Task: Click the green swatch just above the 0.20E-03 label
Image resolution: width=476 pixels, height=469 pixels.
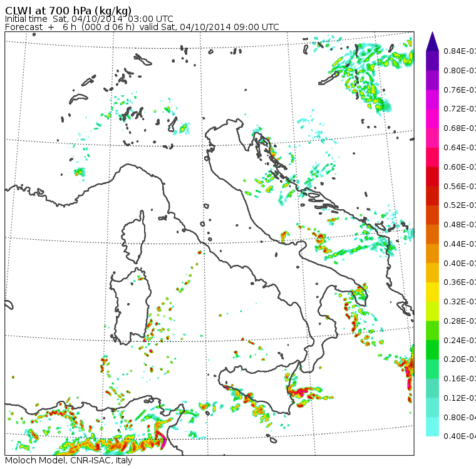Action: (x=432, y=349)
